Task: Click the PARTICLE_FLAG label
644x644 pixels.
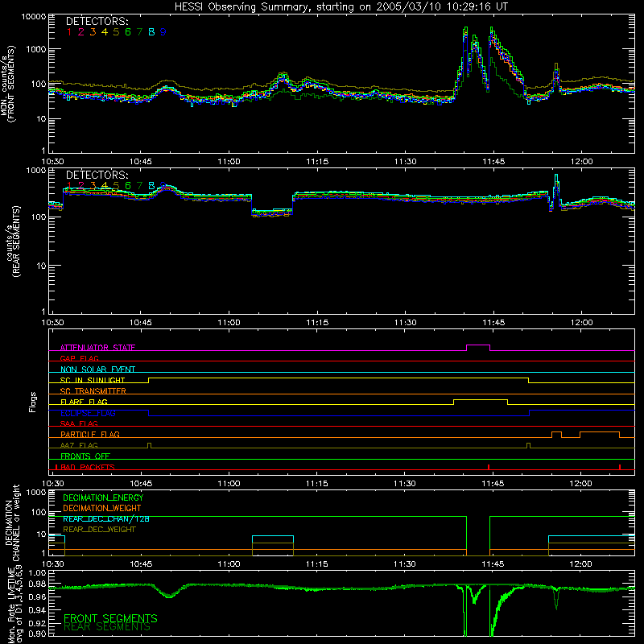Action: 90,435
